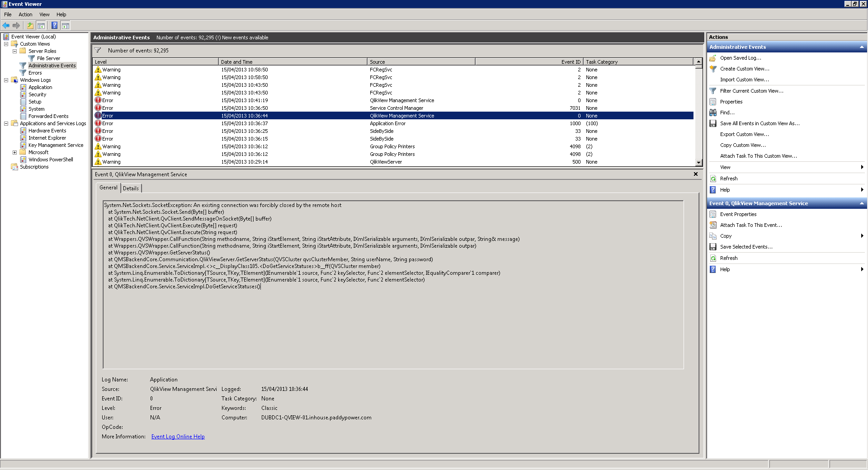Image resolution: width=868 pixels, height=470 pixels.
Task: Collapse the Custom Views tree node
Action: click(x=6, y=44)
